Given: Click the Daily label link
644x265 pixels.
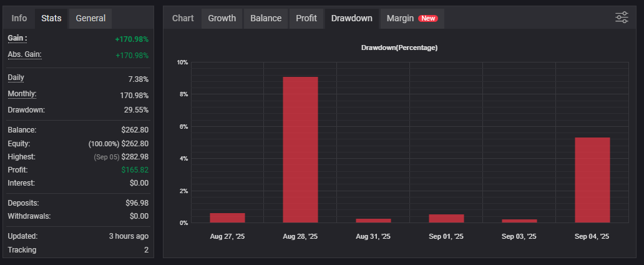Looking at the screenshot, I should (x=16, y=77).
